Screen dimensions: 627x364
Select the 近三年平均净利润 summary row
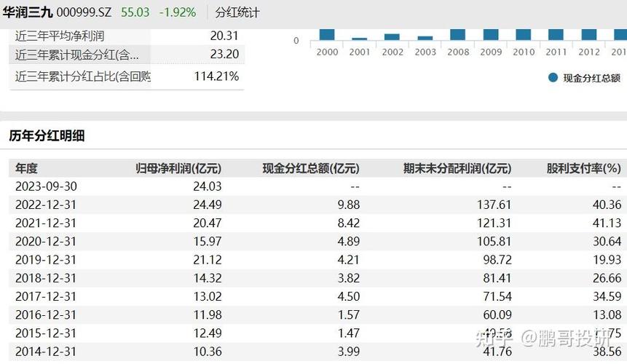127,35
